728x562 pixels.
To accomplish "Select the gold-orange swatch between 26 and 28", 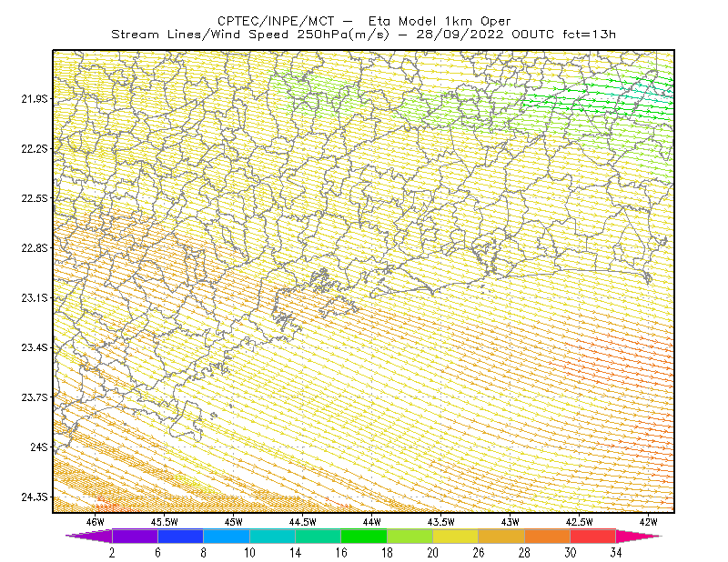I will click(x=501, y=536).
